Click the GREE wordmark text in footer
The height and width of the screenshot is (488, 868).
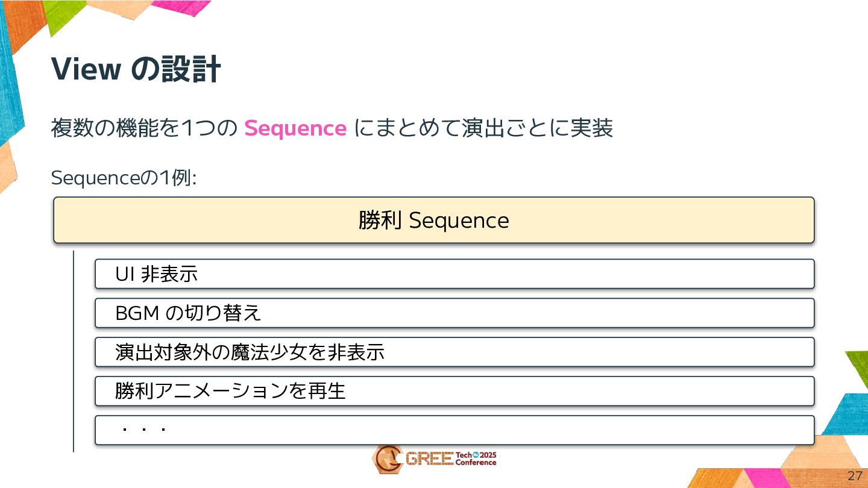coord(429,459)
